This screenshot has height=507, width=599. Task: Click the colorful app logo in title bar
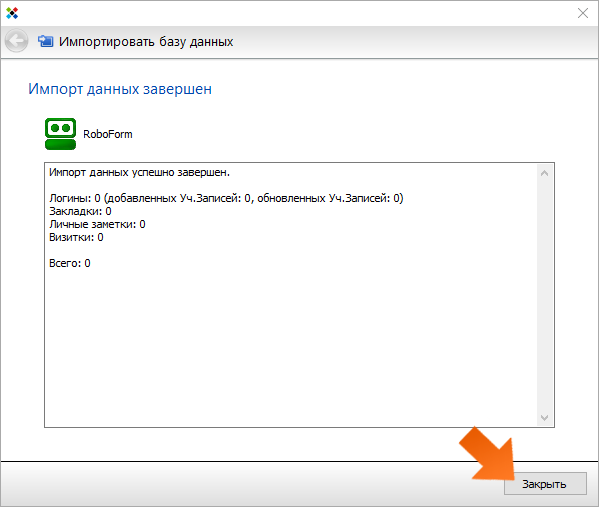12,13
